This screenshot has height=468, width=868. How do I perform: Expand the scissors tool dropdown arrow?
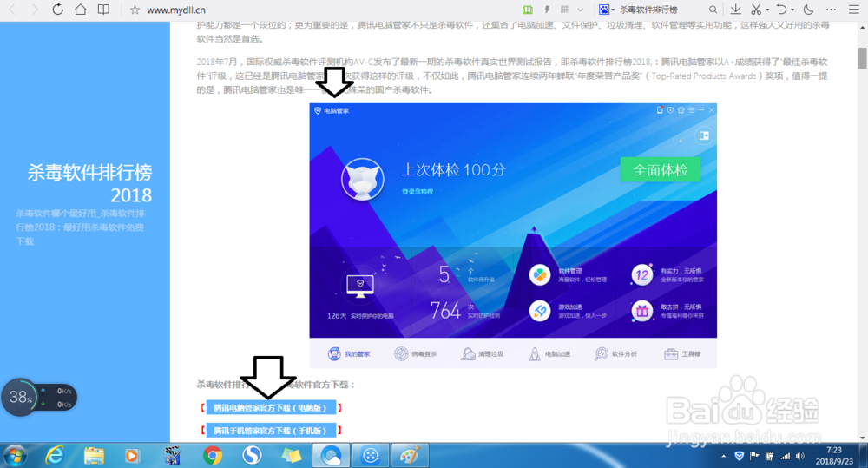tap(767, 10)
